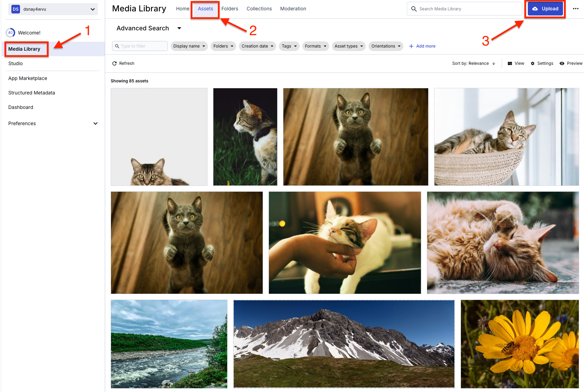Click the plus icon beside Add more
The height and width of the screenshot is (392, 584).
coord(411,46)
